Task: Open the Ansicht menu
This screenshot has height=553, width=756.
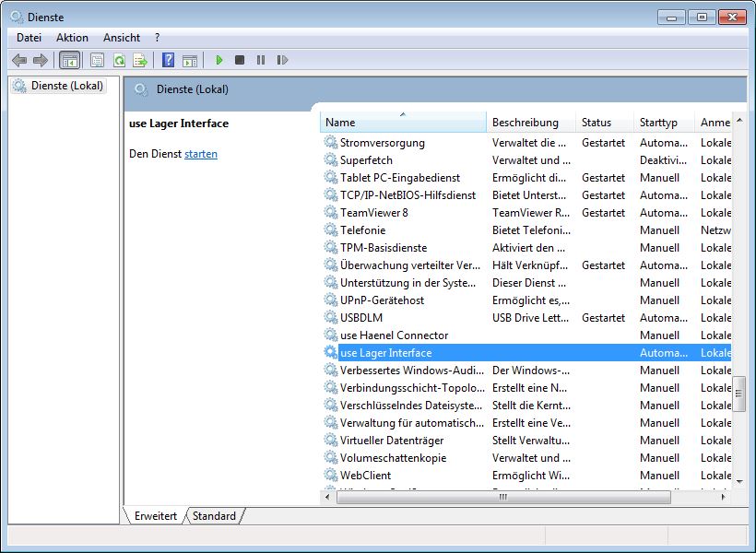Action: [122, 38]
